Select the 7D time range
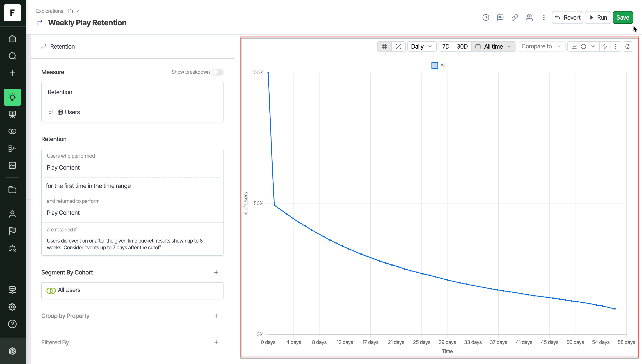 coord(446,46)
